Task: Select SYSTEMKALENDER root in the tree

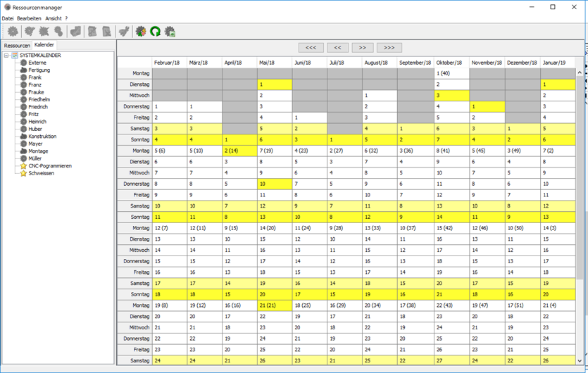Action: click(x=40, y=56)
